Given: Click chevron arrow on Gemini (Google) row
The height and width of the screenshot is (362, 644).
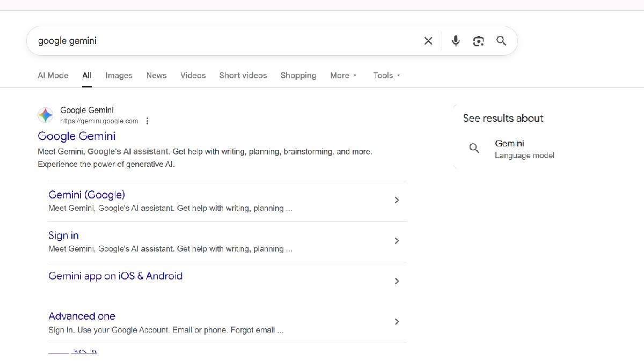Looking at the screenshot, I should 397,200.
